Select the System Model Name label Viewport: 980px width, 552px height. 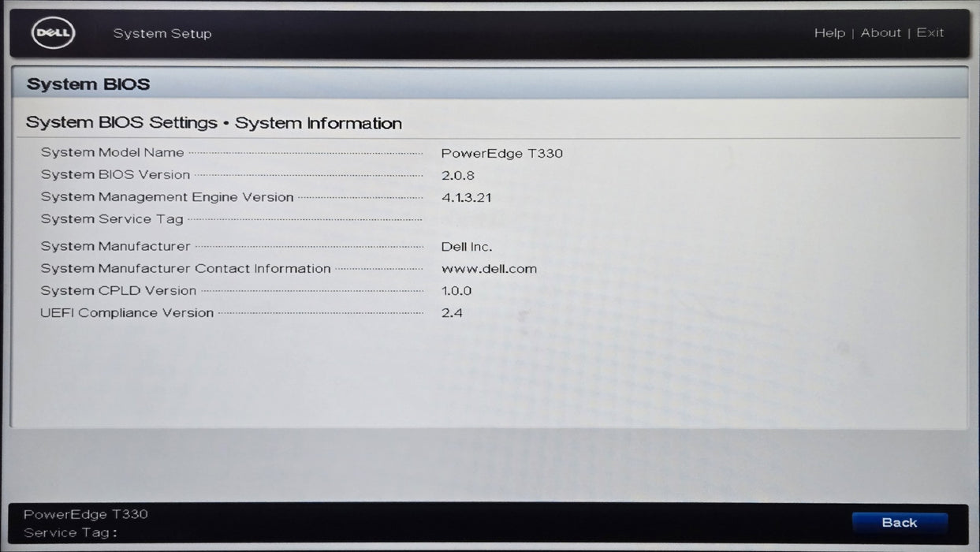tap(112, 153)
